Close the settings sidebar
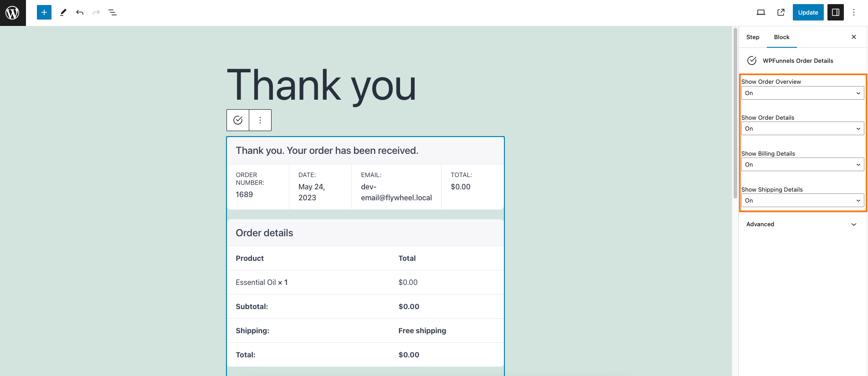This screenshot has height=376, width=868. point(854,37)
